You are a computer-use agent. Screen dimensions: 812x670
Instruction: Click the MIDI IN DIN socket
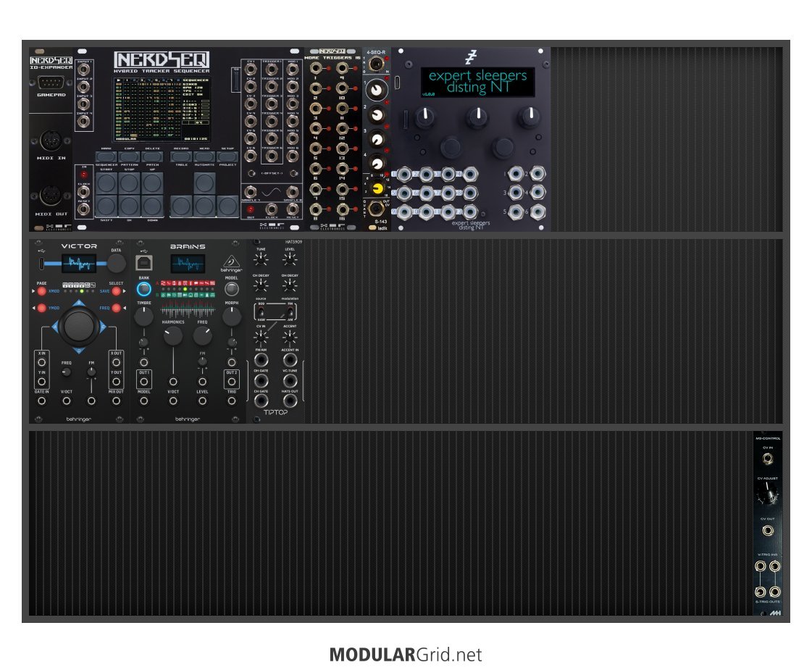[51, 141]
